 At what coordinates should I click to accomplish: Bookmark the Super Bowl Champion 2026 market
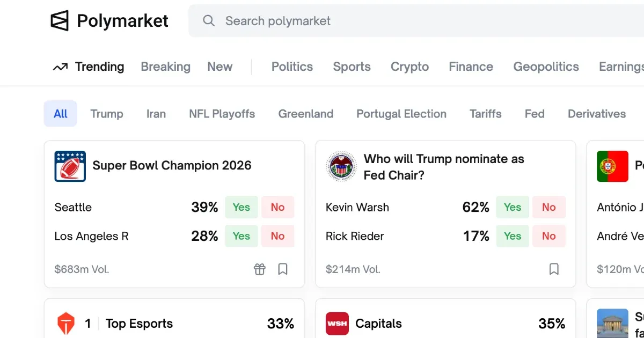click(283, 269)
